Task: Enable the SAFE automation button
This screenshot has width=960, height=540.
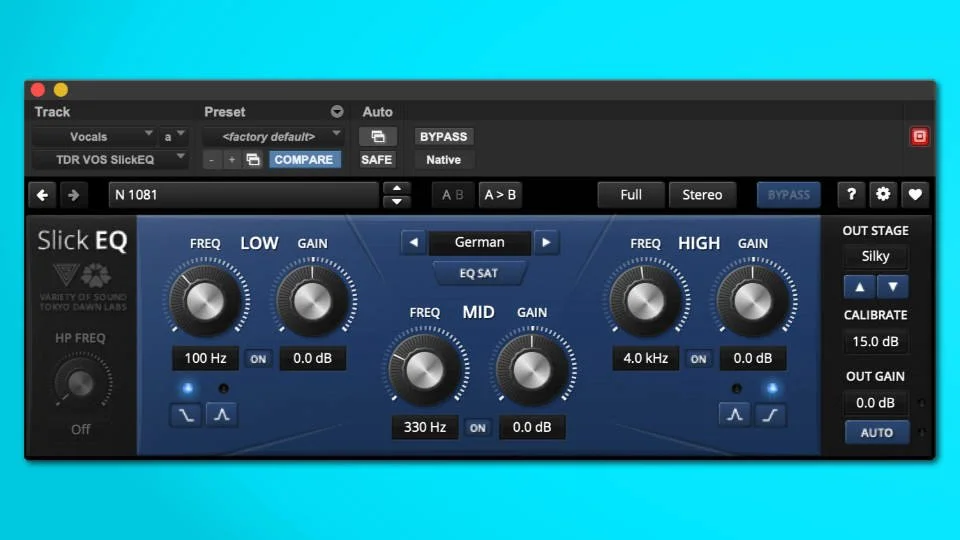Action: (377, 160)
